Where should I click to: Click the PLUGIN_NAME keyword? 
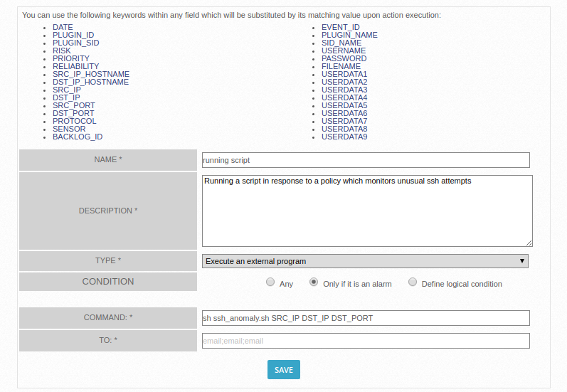pos(349,35)
